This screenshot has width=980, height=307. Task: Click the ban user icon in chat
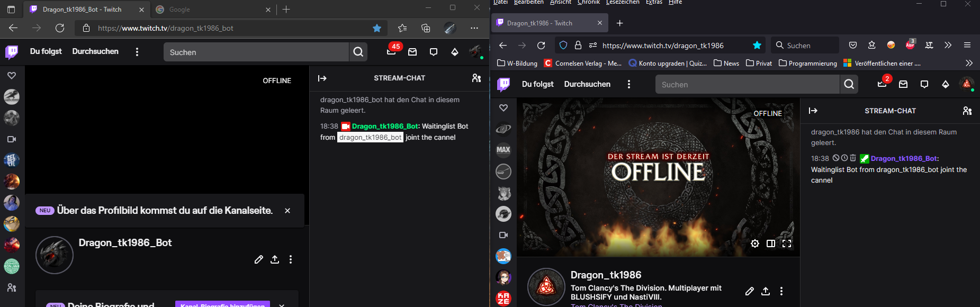point(836,158)
